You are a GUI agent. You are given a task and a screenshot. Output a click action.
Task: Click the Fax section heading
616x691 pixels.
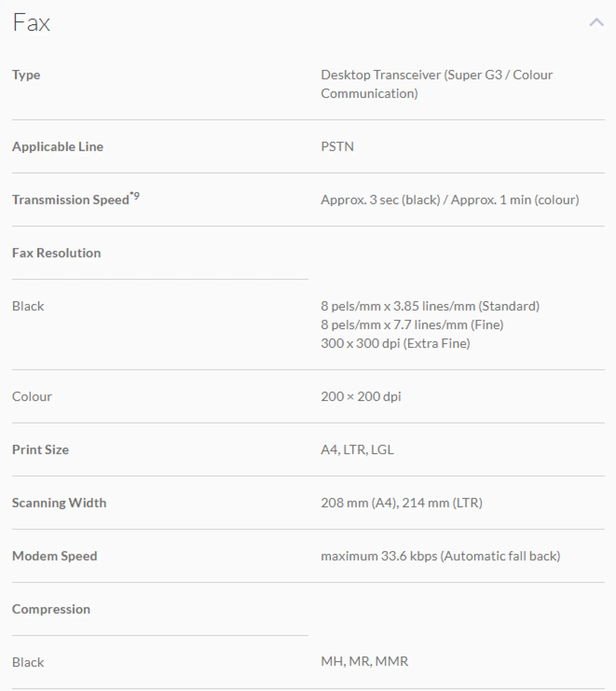[31, 22]
